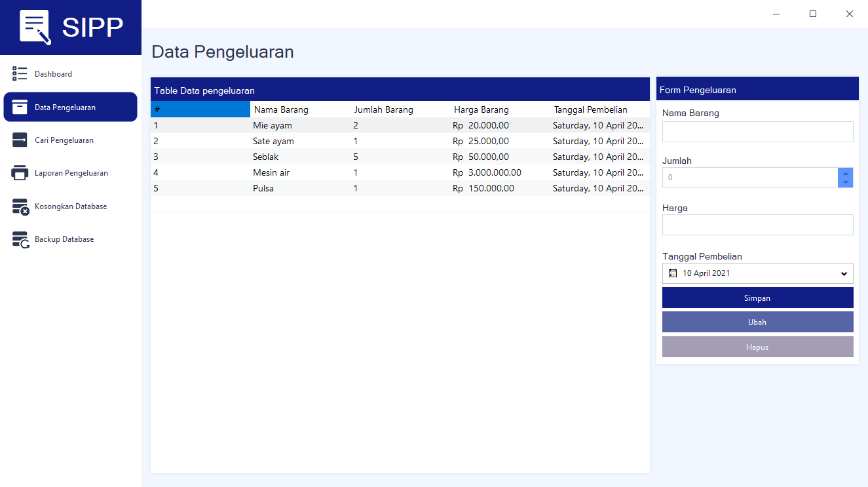Click the SIPP logo icon
This screenshot has height=487, width=868.
(35, 28)
